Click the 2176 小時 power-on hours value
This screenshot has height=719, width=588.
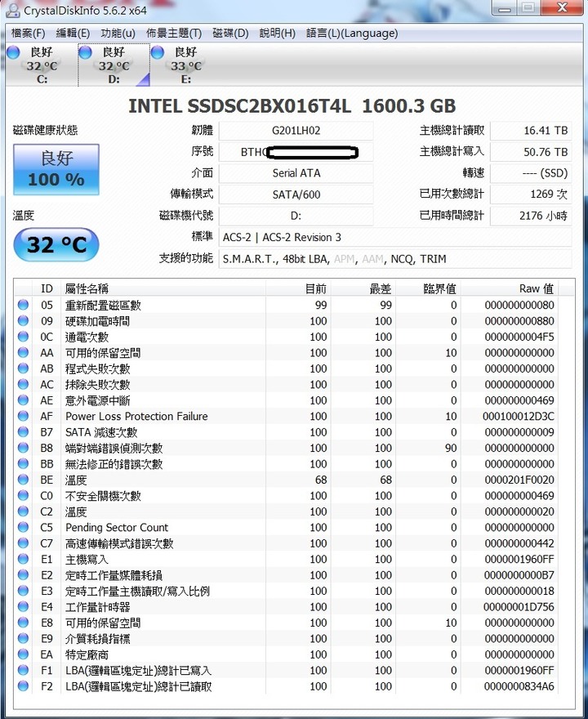click(531, 216)
